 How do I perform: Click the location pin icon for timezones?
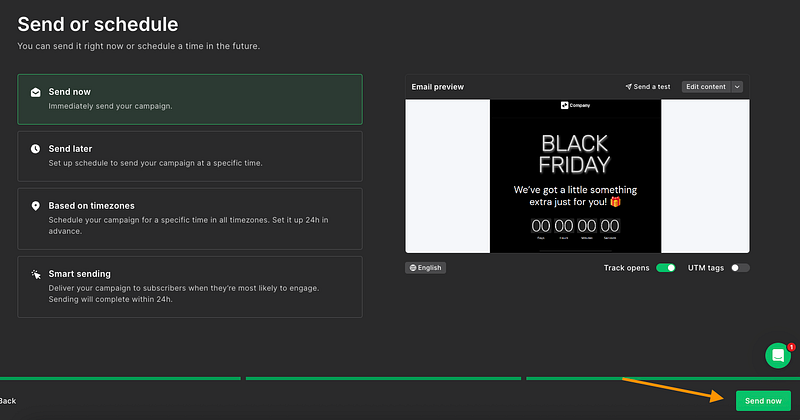[35, 206]
